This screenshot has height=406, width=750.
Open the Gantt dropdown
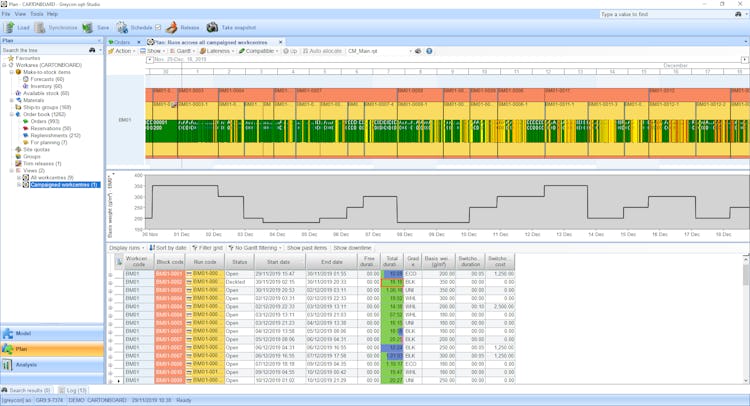pos(183,51)
